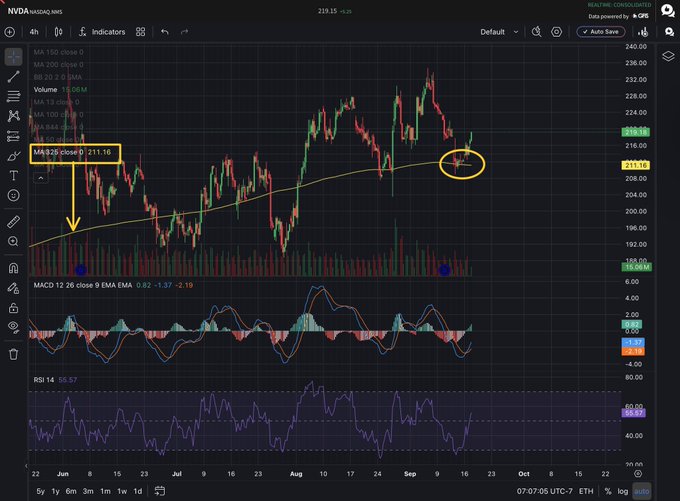Click the chart trading bar icon
Screen dimensions: 680x501
(x=643, y=32)
